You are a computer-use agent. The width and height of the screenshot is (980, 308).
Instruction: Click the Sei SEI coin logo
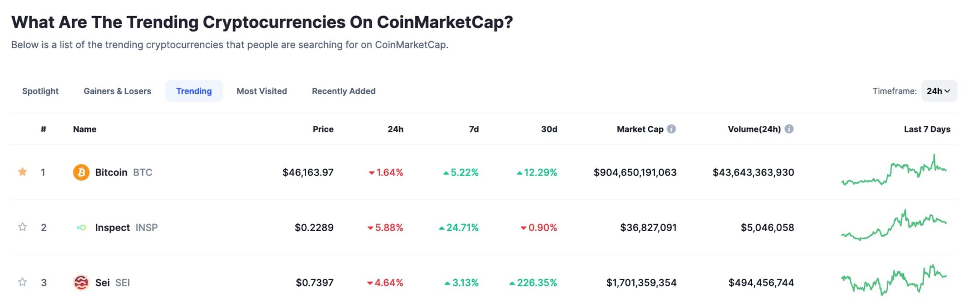pos(80,282)
